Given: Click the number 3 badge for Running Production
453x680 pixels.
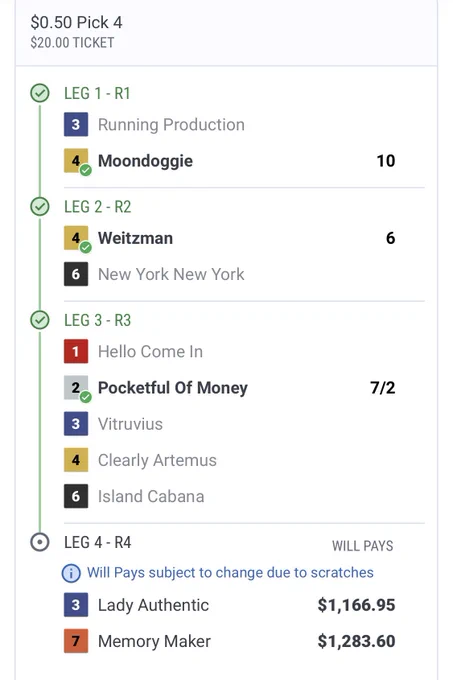Looking at the screenshot, I should tap(76, 124).
